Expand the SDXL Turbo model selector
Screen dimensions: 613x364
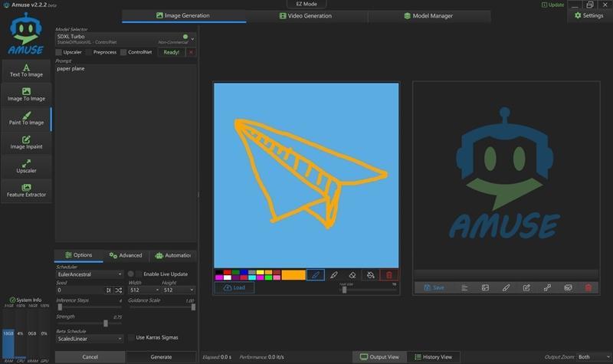[192, 38]
